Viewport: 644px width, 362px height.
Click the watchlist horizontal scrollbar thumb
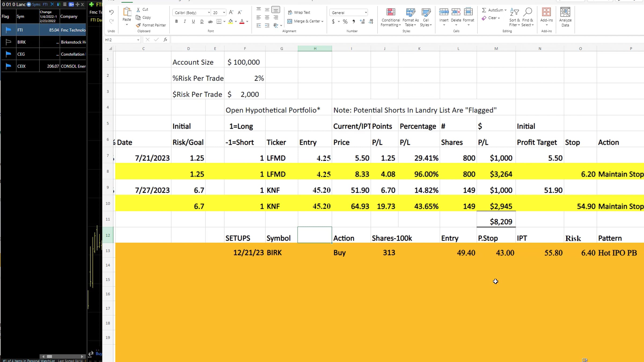(49, 356)
